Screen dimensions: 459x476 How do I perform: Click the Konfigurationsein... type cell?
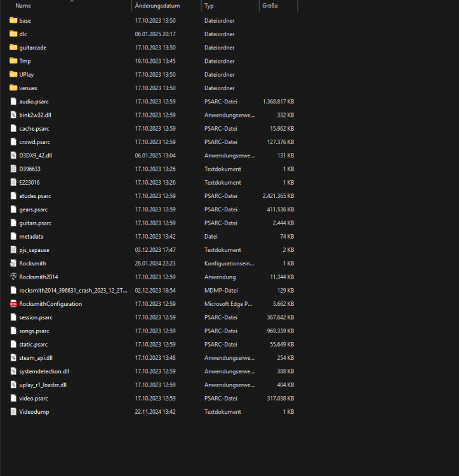pyautogui.click(x=229, y=263)
